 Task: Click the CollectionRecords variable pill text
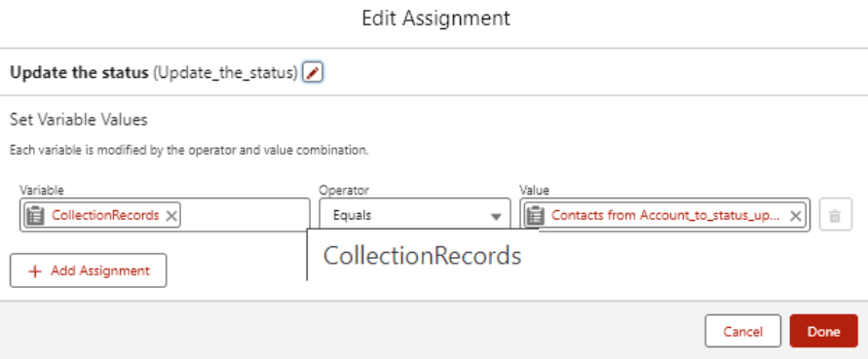pyautogui.click(x=105, y=215)
